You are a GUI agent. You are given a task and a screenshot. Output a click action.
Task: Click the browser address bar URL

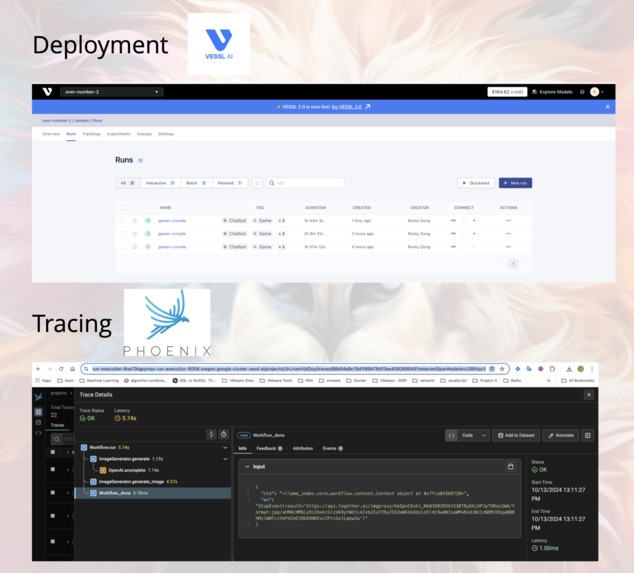pos(289,369)
